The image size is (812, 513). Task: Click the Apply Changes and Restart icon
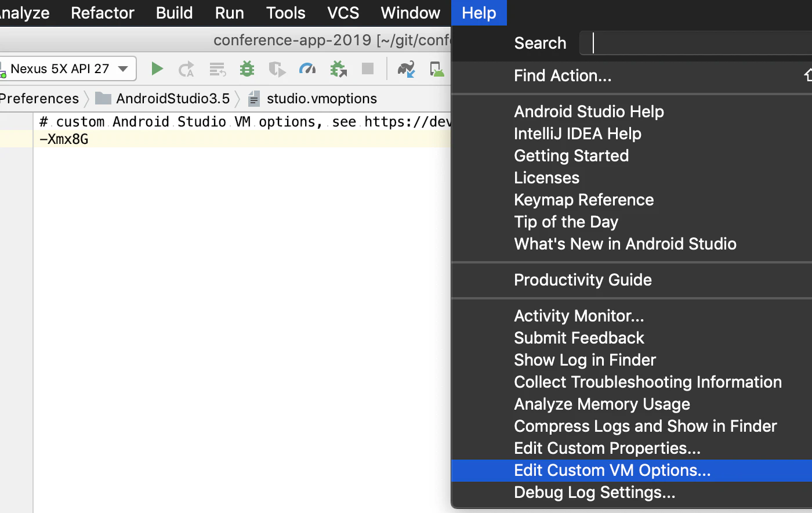click(x=186, y=69)
